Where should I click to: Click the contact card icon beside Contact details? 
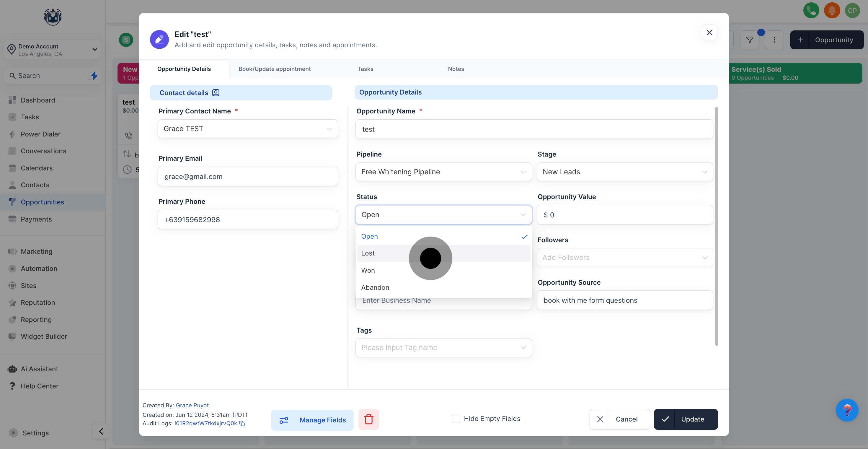click(216, 93)
